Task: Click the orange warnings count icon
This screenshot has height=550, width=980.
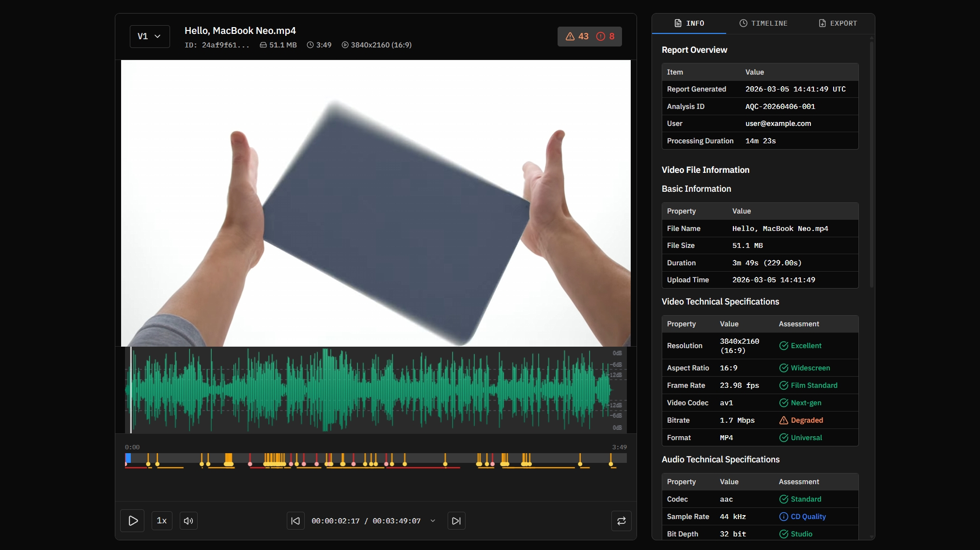Action: click(x=570, y=36)
